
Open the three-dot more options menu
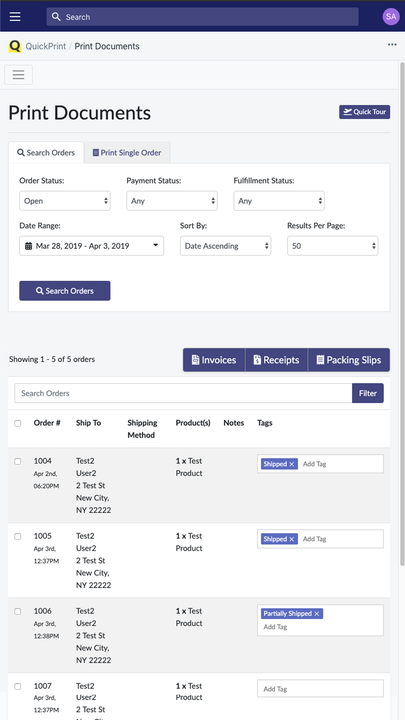coord(392,45)
